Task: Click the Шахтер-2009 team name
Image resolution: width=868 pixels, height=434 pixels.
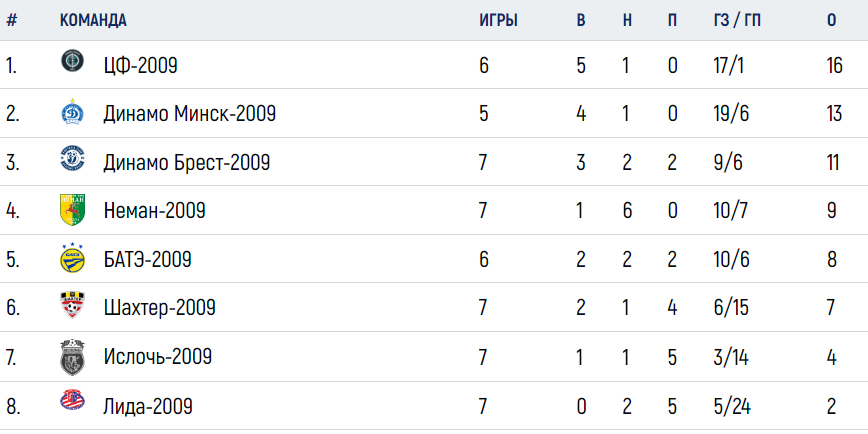Action: 159,307
